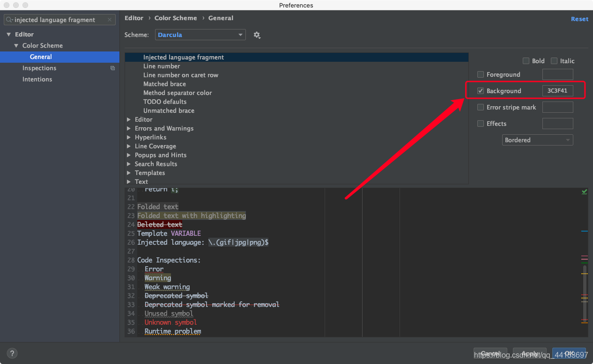
Task: Select Unmatched brace row
Action: click(296, 110)
